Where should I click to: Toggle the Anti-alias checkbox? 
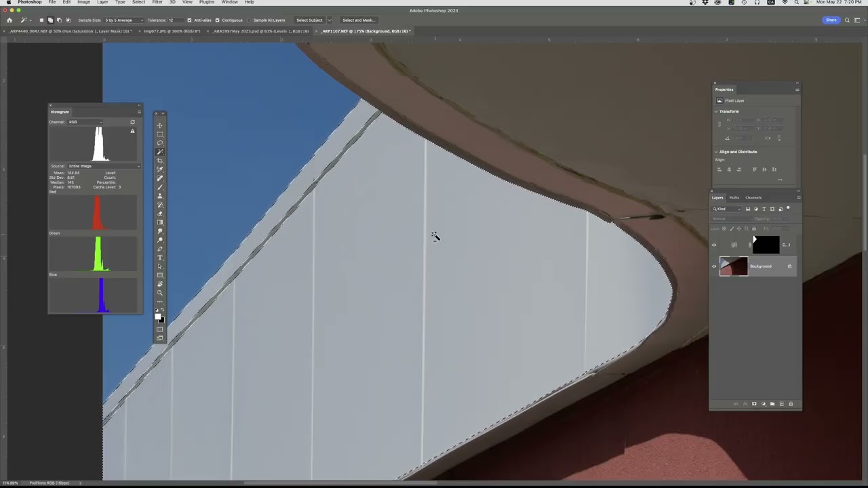point(189,20)
